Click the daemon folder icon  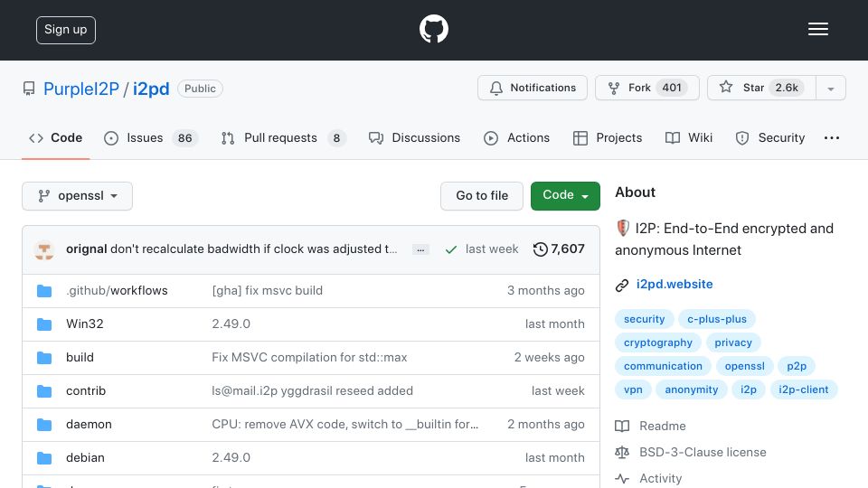44,425
